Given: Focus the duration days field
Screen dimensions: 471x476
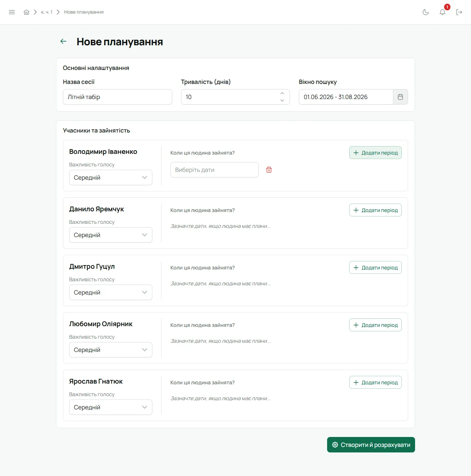Looking at the screenshot, I should pyautogui.click(x=235, y=97).
